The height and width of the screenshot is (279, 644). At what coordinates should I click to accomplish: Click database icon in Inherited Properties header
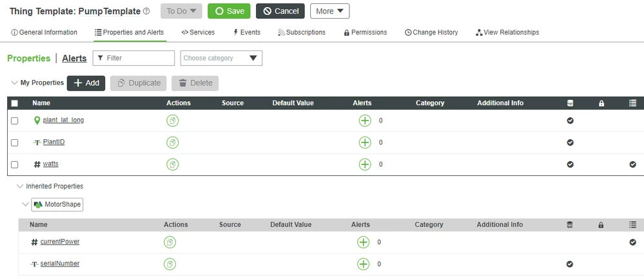[570, 225]
